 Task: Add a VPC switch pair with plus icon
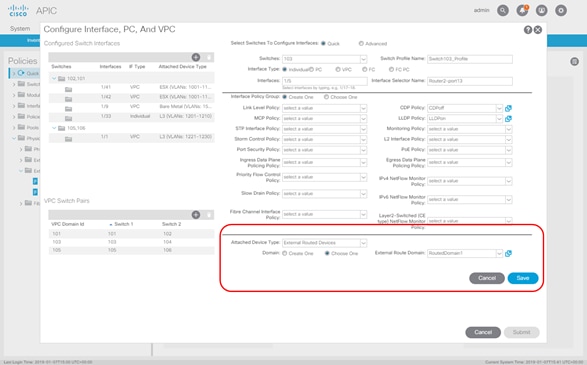196,215
